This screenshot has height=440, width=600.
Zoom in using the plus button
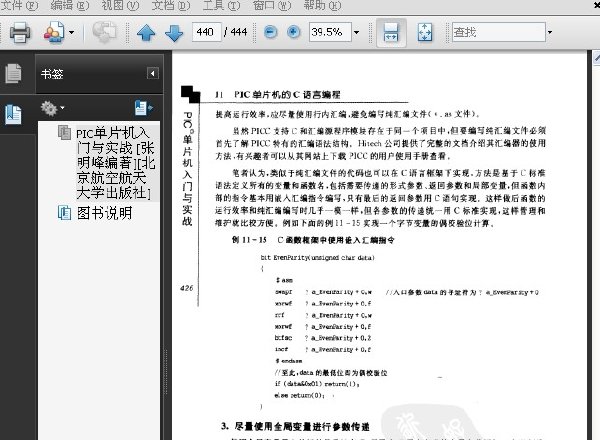coord(293,32)
